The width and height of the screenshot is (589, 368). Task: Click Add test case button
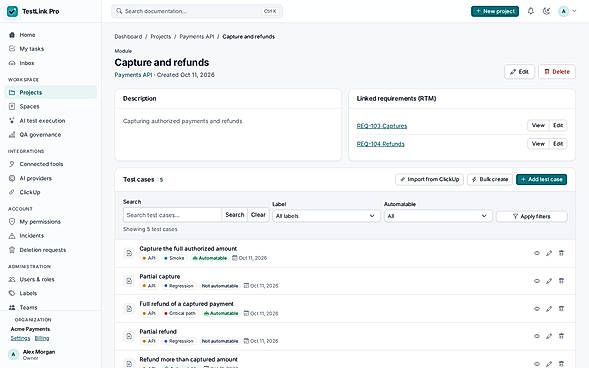[541, 179]
